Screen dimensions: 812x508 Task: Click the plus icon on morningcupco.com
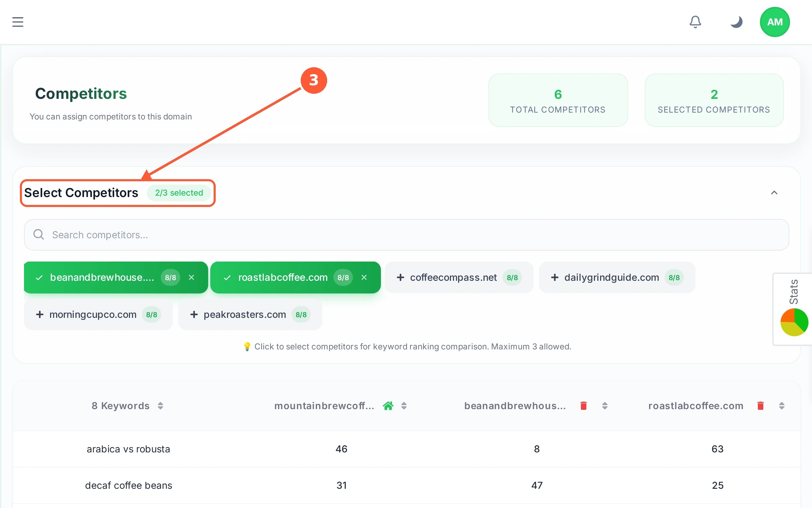[x=40, y=314]
